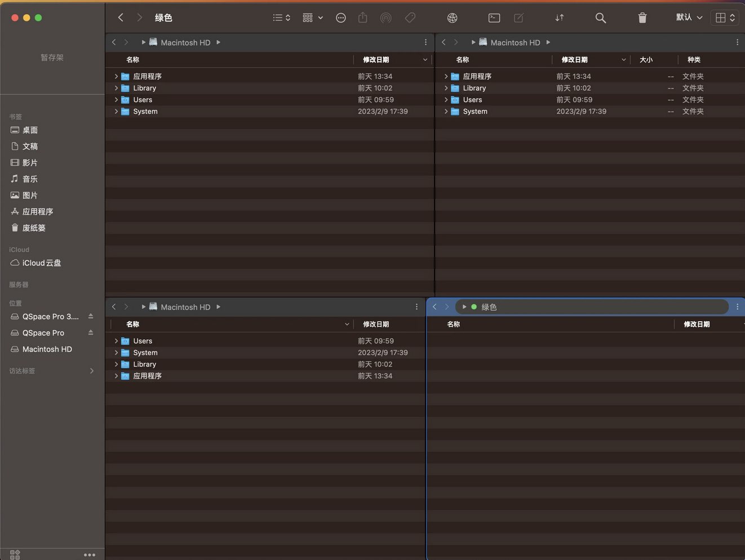Click the swap up-down arrows icon
This screenshot has height=560, width=745.
560,17
